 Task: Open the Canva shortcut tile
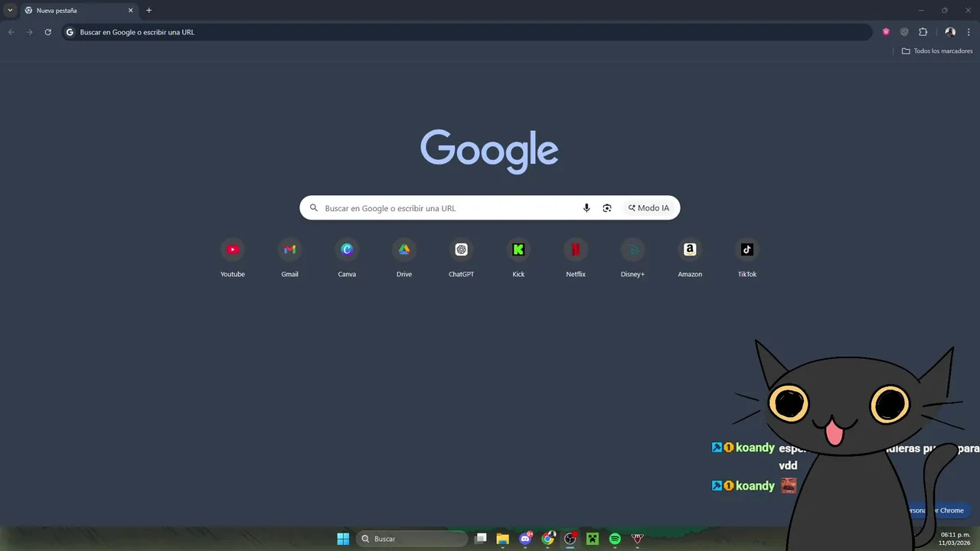point(347,258)
